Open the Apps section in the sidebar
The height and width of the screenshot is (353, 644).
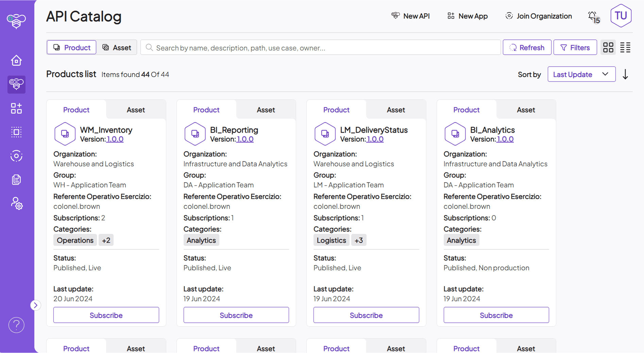click(16, 108)
